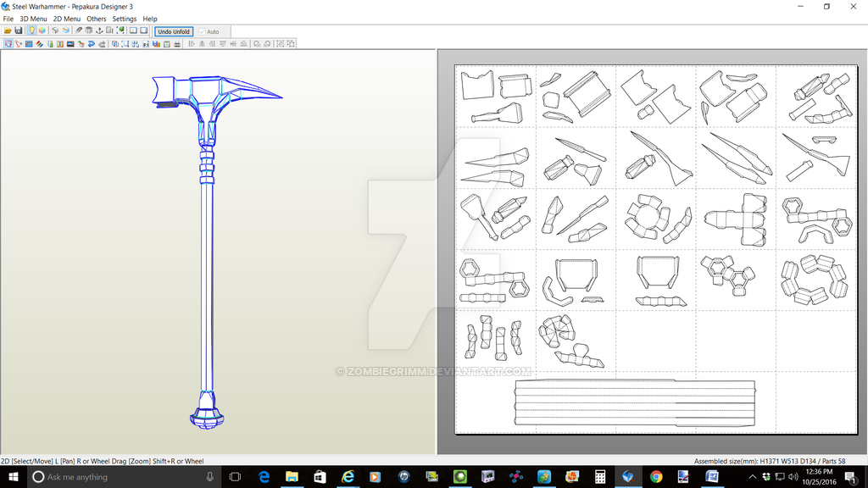Open Microsoft Word from the taskbar
The image size is (868, 488).
coord(712,477)
